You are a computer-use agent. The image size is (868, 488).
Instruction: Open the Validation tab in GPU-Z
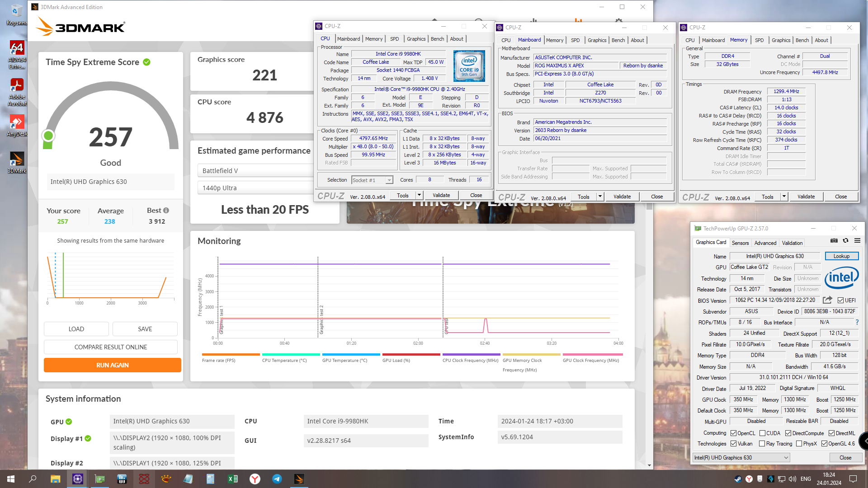point(792,243)
